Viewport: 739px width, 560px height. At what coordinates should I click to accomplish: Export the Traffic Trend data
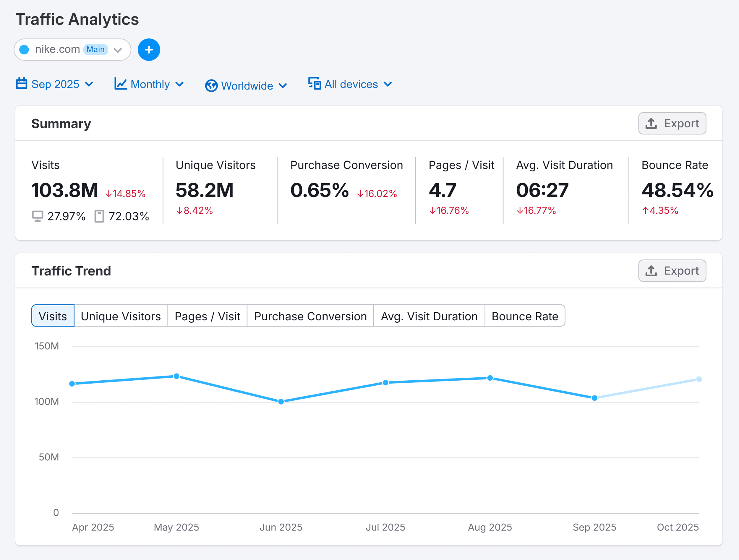pos(672,270)
